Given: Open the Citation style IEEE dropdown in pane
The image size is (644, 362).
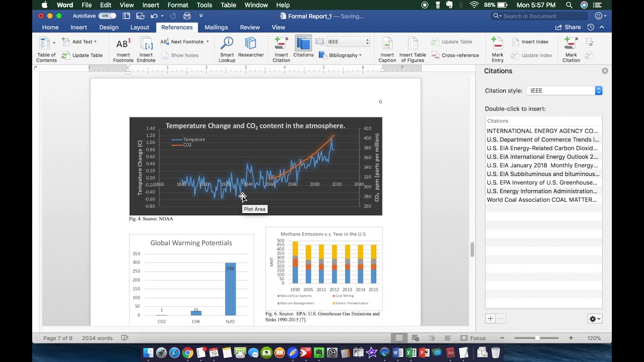Looking at the screenshot, I should point(565,90).
